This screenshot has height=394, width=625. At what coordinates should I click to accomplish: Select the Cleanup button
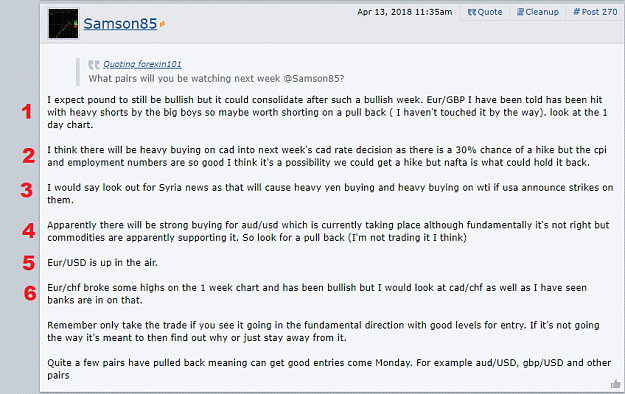pos(537,12)
